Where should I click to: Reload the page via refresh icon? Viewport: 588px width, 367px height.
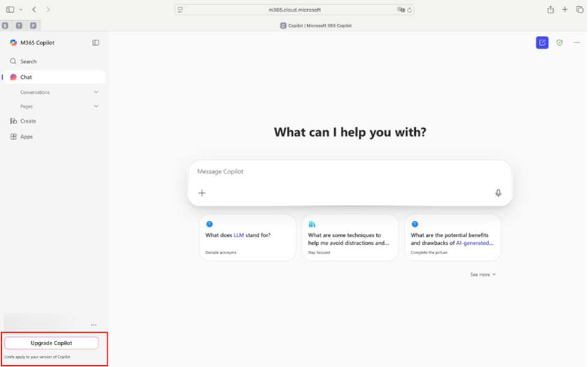point(410,10)
